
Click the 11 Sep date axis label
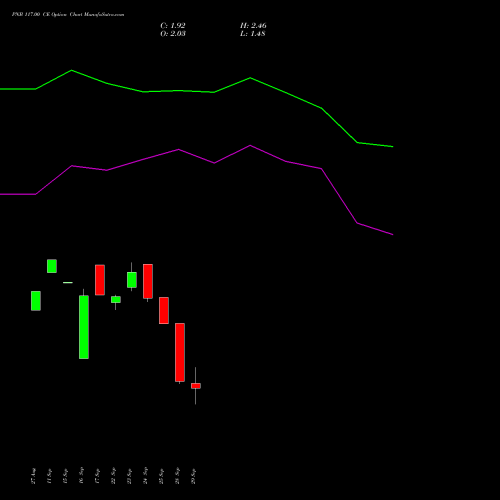pyautogui.click(x=49, y=476)
